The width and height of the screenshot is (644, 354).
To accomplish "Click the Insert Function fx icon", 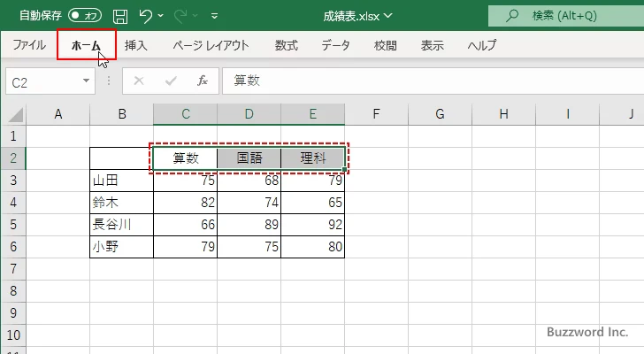I will 203,81.
